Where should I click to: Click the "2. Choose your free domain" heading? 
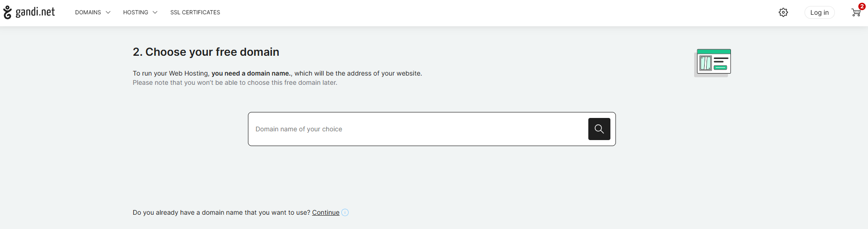pos(206,52)
